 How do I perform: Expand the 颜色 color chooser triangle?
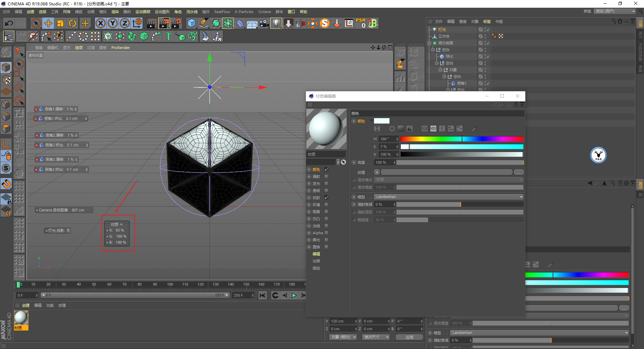(371, 121)
